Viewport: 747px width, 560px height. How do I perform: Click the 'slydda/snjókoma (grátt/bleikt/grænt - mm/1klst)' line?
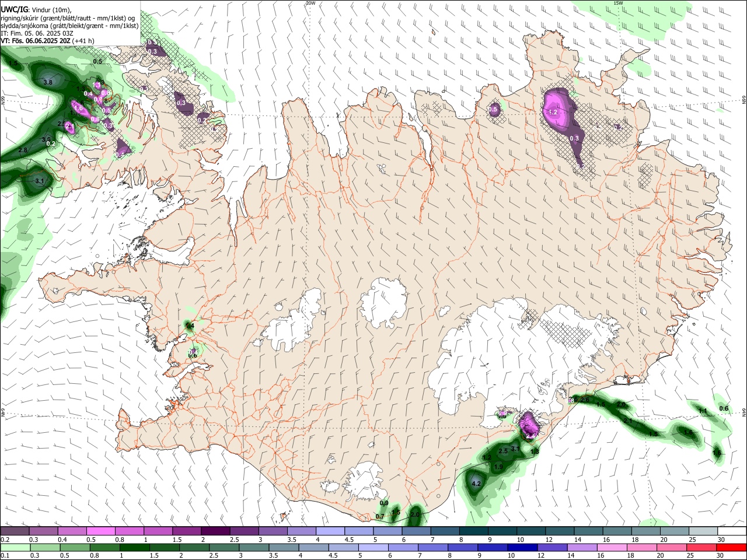click(x=69, y=26)
